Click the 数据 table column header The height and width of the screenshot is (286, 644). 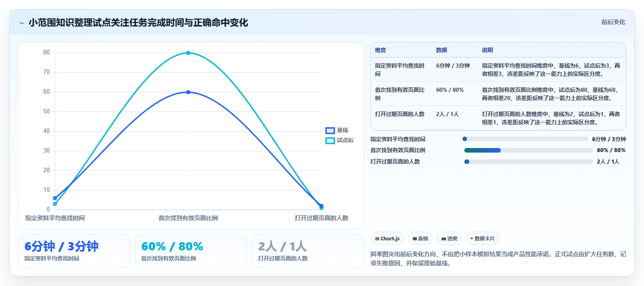click(x=442, y=50)
